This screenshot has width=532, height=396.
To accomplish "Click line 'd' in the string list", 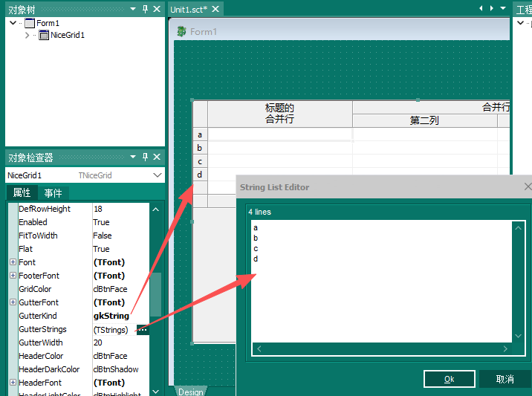I will (x=256, y=259).
